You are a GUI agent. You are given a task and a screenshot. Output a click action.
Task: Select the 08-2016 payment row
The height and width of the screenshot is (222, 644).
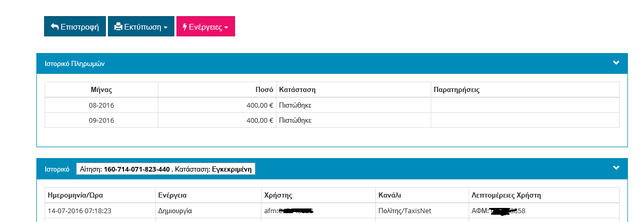[101, 106]
